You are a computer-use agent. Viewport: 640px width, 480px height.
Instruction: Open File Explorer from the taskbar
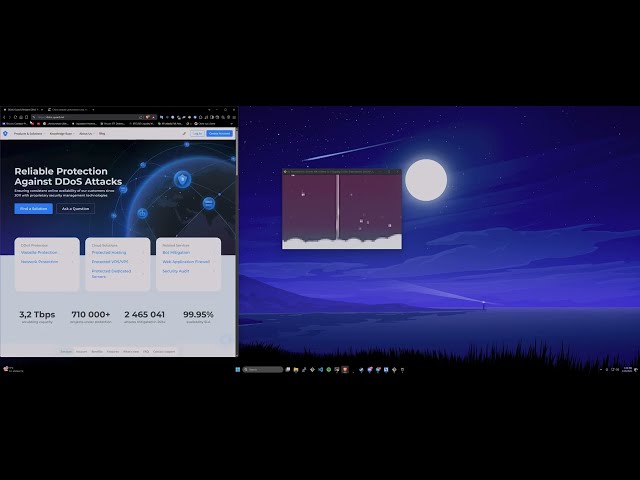click(296, 370)
